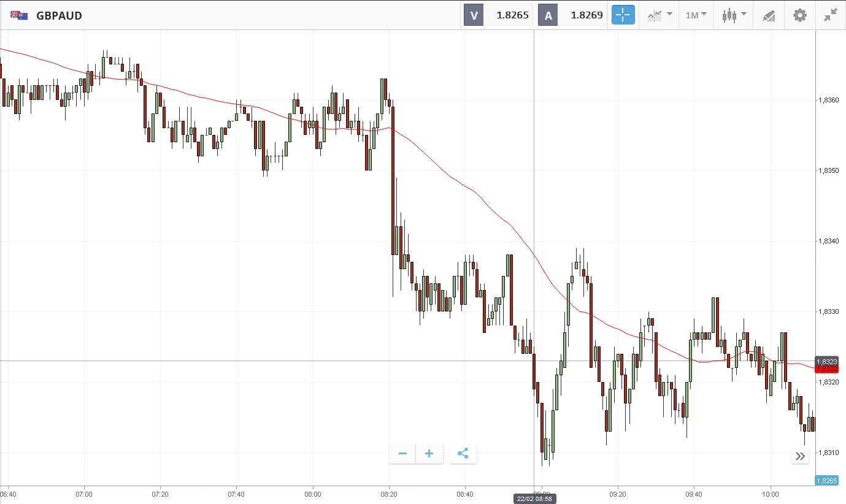Screen dimensions: 846x504
Task: Zoom in the chart with plus
Action: [x=429, y=454]
